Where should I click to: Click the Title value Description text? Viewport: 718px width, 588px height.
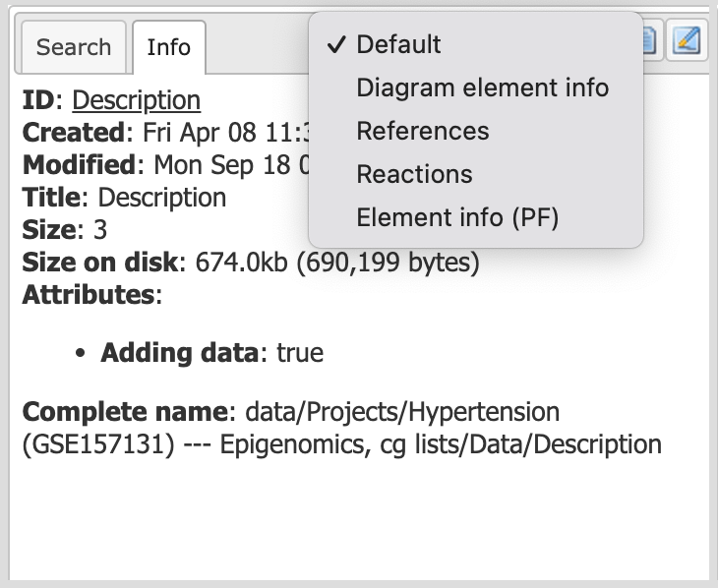[x=162, y=198]
